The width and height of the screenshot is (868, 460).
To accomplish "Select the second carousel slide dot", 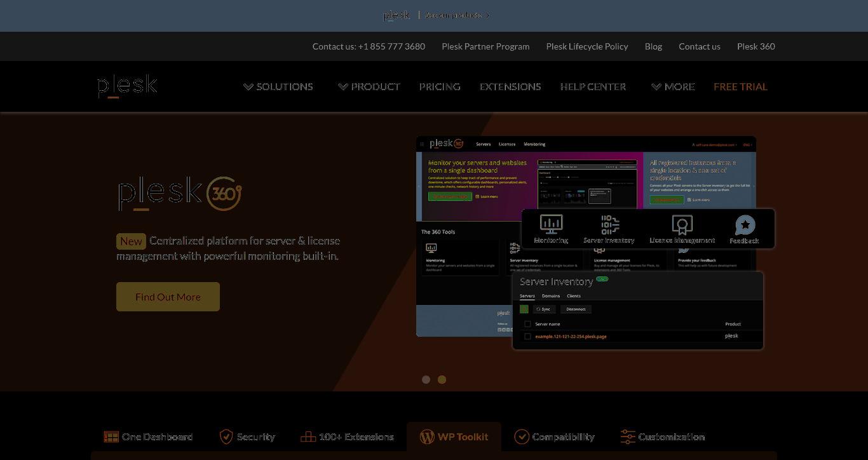I will 442,379.
